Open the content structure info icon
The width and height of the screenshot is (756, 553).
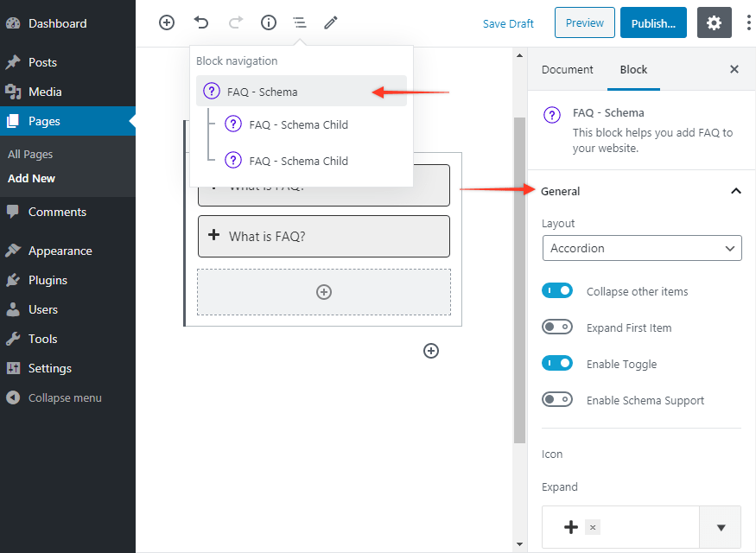(268, 22)
